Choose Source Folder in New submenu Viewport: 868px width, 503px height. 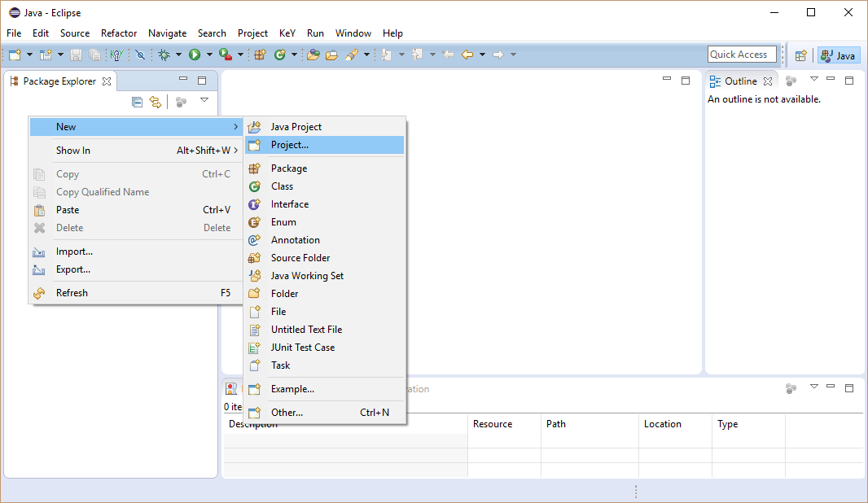point(324,258)
